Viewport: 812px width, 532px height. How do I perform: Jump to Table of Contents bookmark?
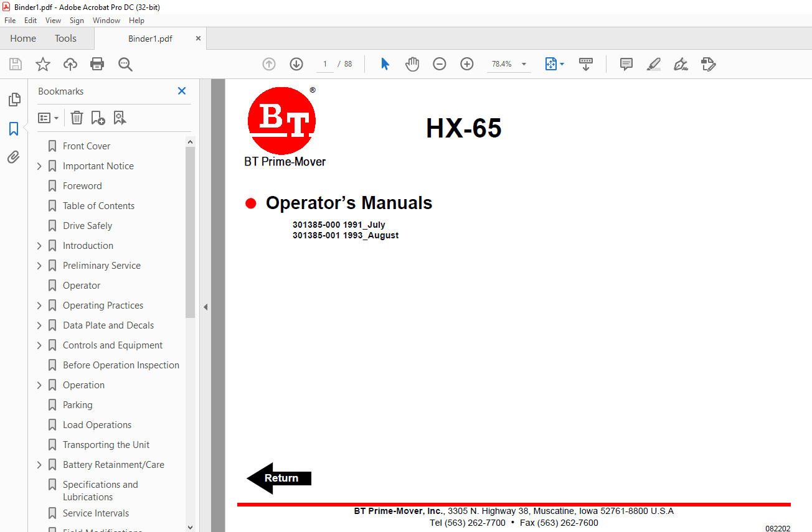[98, 206]
